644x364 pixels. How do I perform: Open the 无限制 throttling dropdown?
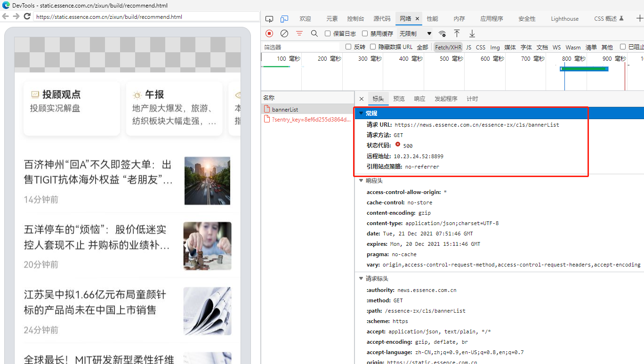(x=416, y=33)
